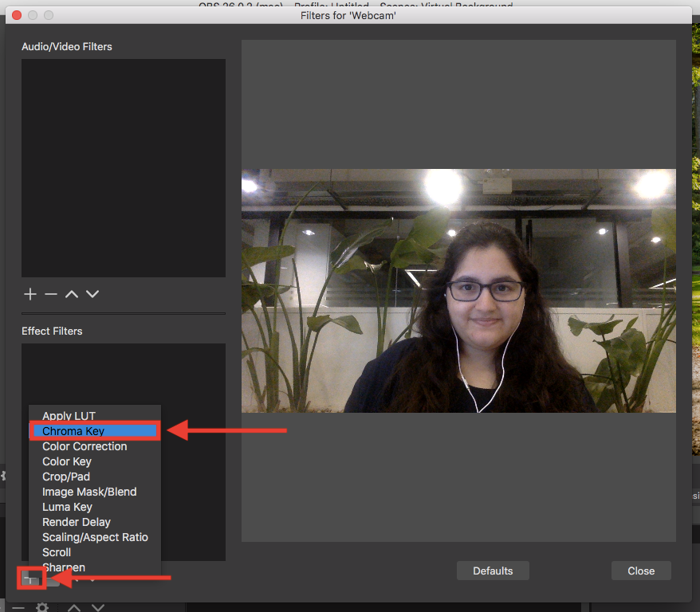
Task: Choose Apply LUT from the filter menu
Action: tap(69, 416)
